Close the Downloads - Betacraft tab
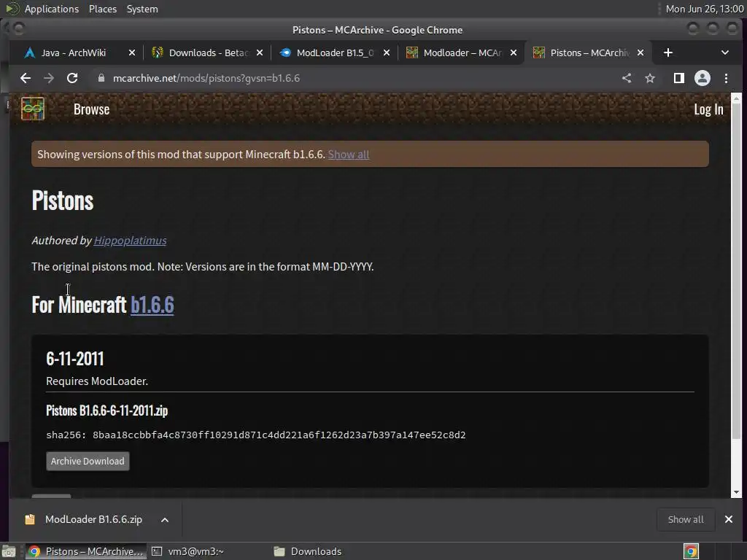This screenshot has width=747, height=560. (x=260, y=52)
